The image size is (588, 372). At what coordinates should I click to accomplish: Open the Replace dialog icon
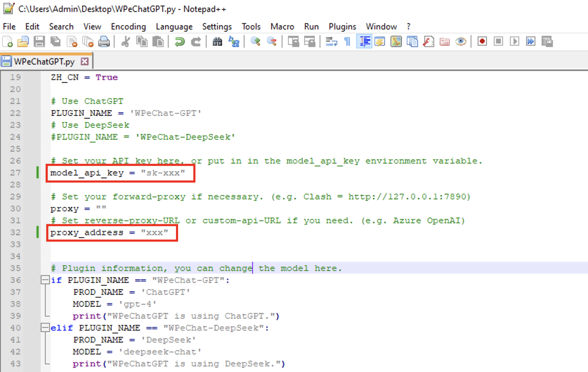tap(234, 41)
